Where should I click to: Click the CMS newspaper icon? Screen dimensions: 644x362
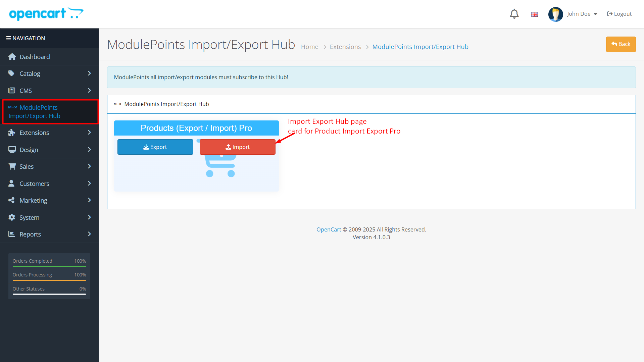point(12,91)
